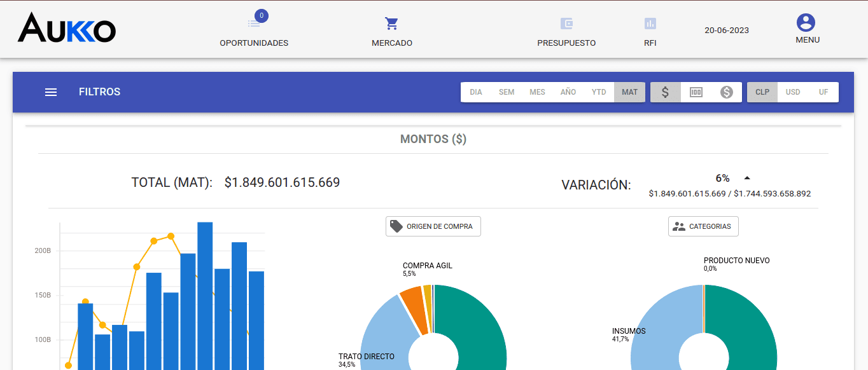Screen dimensions: 868x370
Task: Go to Mercado section
Action: click(392, 43)
